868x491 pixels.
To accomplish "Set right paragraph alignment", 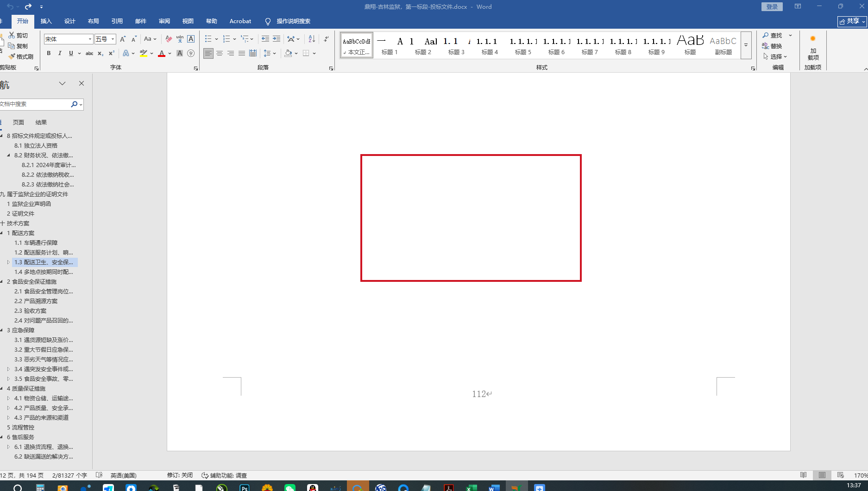I will tap(231, 53).
